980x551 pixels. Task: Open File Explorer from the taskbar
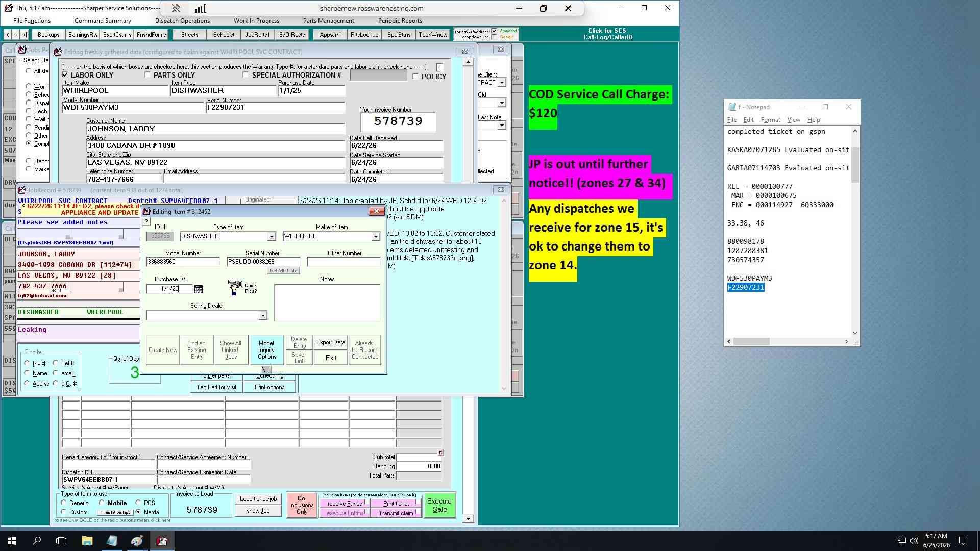87,541
